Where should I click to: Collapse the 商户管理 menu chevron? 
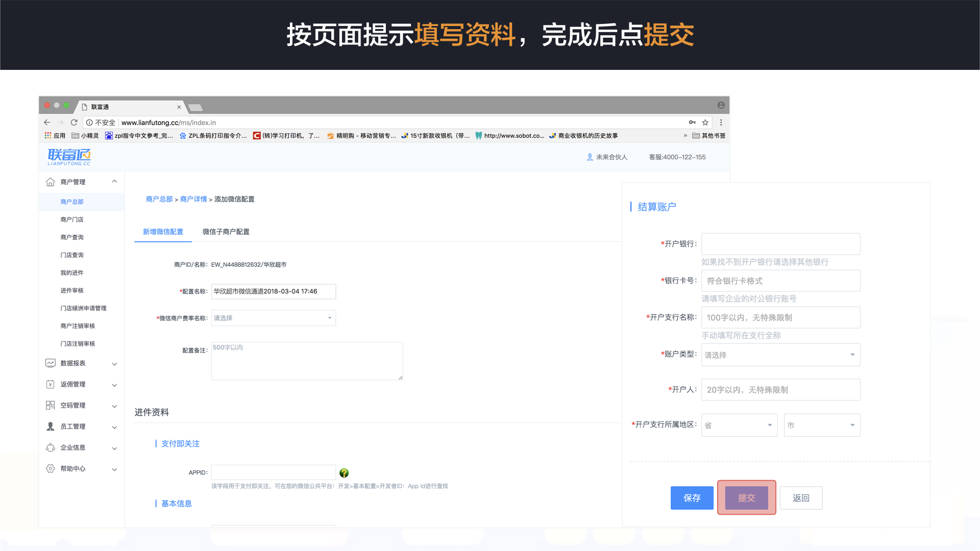(x=114, y=182)
